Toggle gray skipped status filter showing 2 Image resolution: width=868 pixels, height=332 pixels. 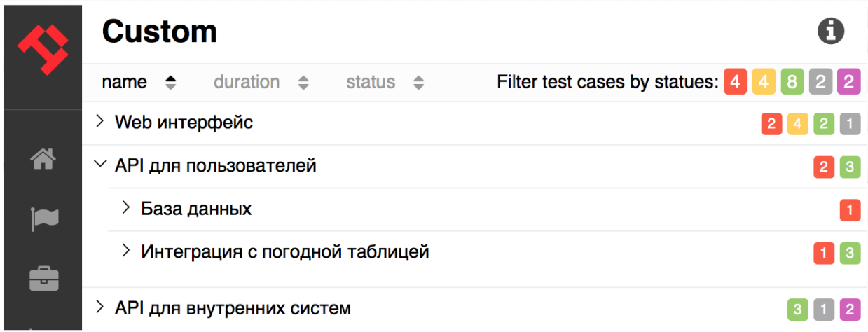tap(820, 83)
